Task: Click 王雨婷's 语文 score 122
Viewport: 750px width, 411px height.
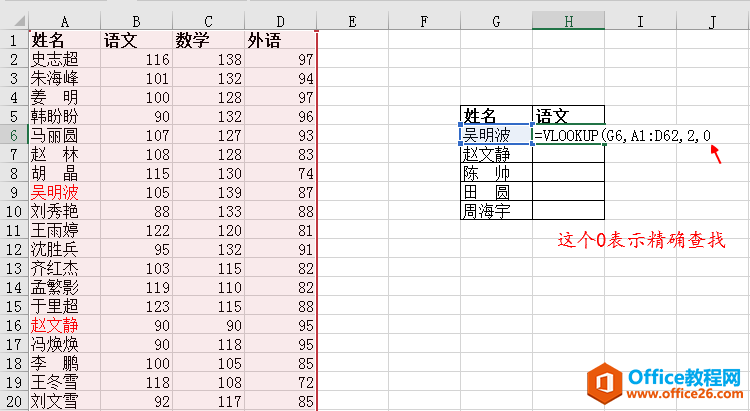Action: (x=136, y=230)
